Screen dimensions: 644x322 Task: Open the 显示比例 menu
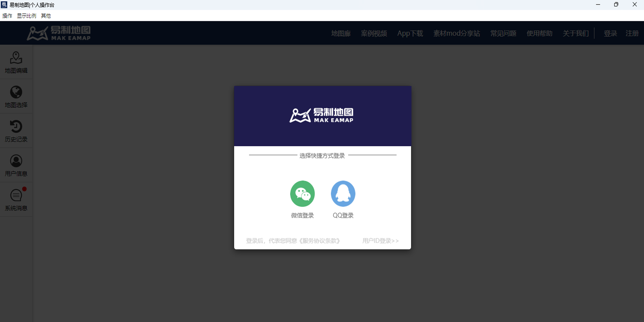coord(27,16)
